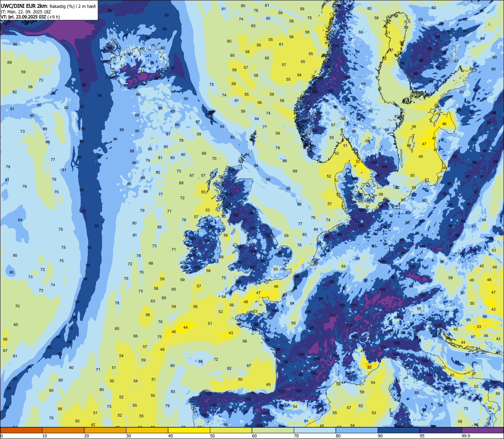Pick the golden 30–40 legend swatch

click(x=147, y=430)
